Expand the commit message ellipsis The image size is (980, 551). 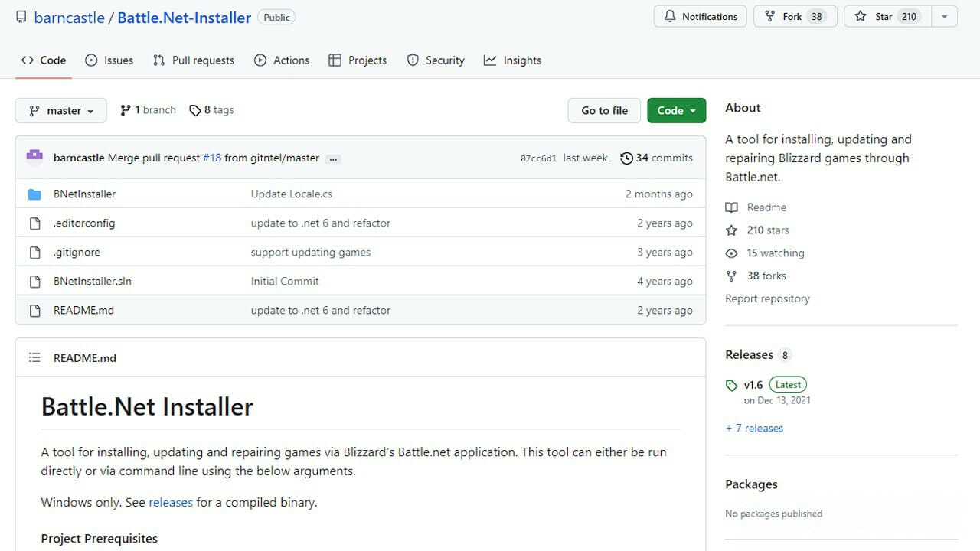click(x=333, y=158)
